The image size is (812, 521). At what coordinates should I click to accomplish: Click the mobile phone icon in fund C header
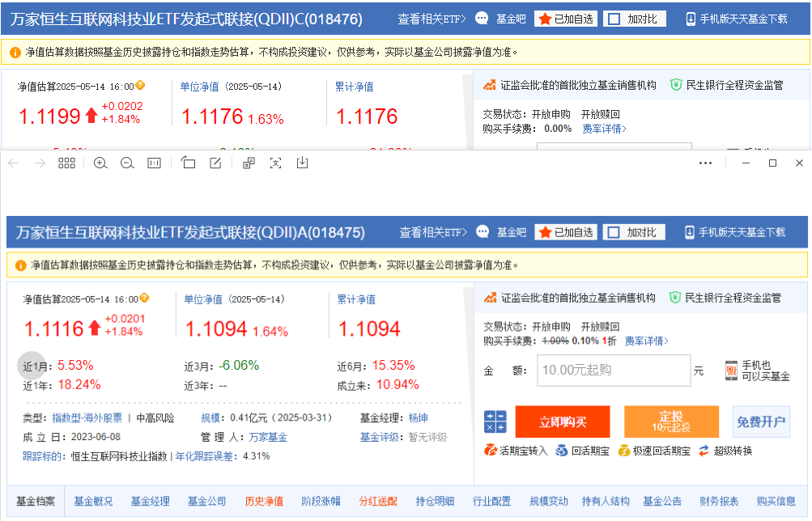coord(691,19)
